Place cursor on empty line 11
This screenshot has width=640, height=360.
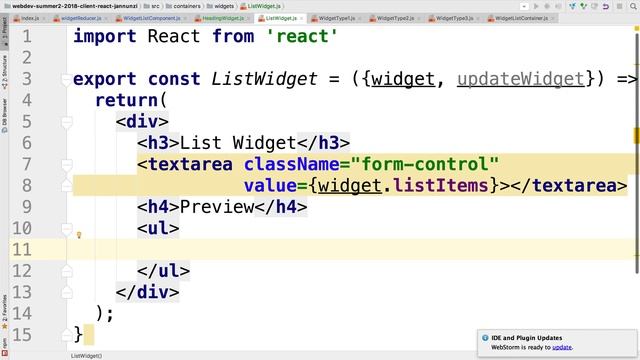tap(355, 249)
